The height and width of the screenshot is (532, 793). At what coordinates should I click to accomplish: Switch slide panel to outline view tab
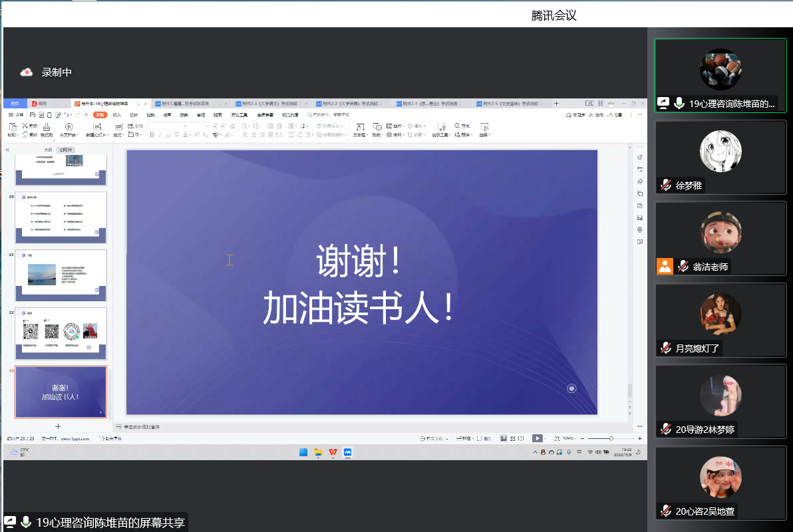(x=48, y=150)
